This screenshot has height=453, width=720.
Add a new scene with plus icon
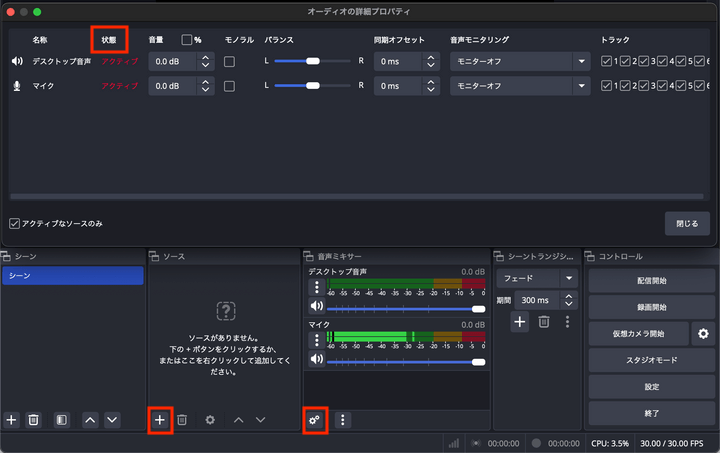coord(11,419)
